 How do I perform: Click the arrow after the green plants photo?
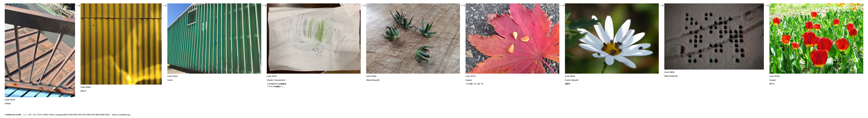(x=463, y=5)
